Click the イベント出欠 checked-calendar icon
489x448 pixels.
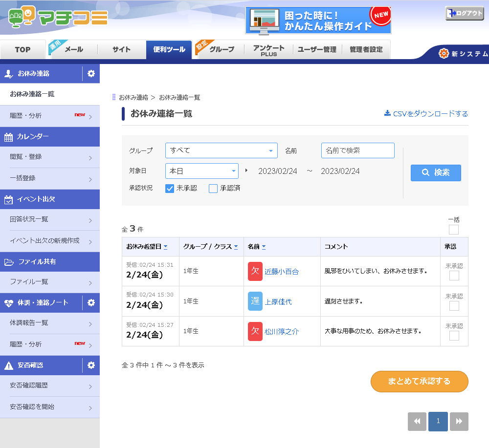9,200
